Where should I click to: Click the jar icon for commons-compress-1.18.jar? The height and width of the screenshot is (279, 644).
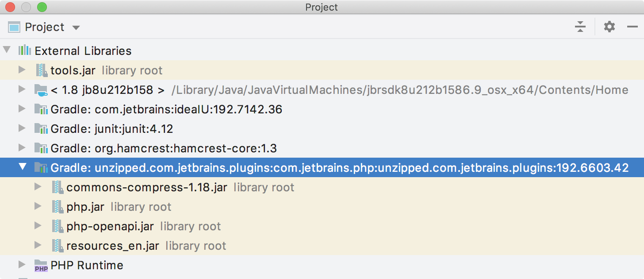click(x=57, y=187)
